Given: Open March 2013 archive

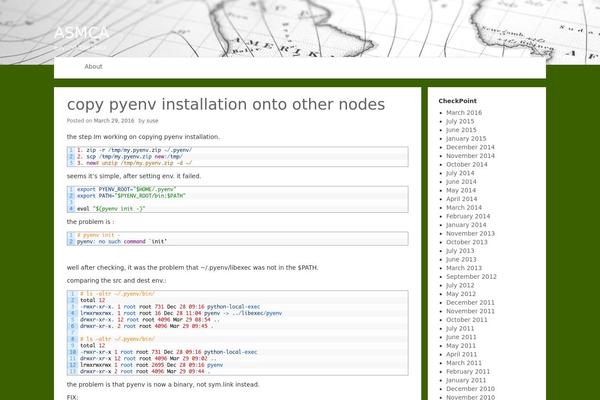Looking at the screenshot, I should click(x=464, y=268).
